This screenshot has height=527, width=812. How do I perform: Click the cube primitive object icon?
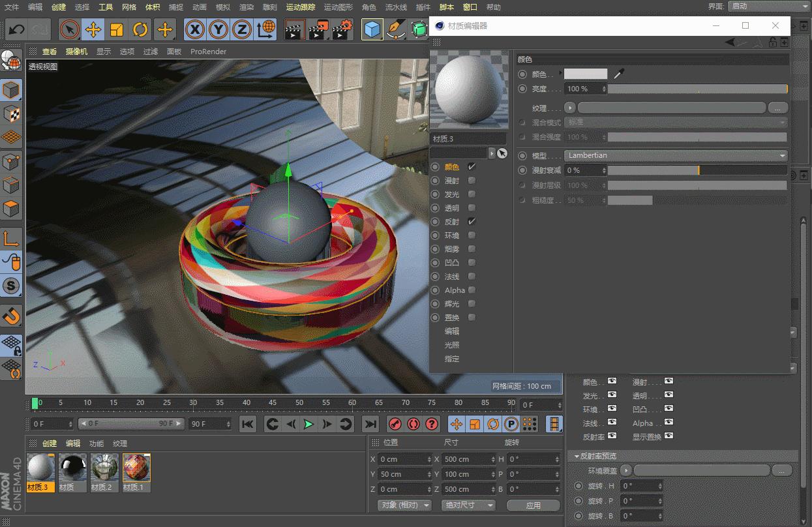pos(372,30)
